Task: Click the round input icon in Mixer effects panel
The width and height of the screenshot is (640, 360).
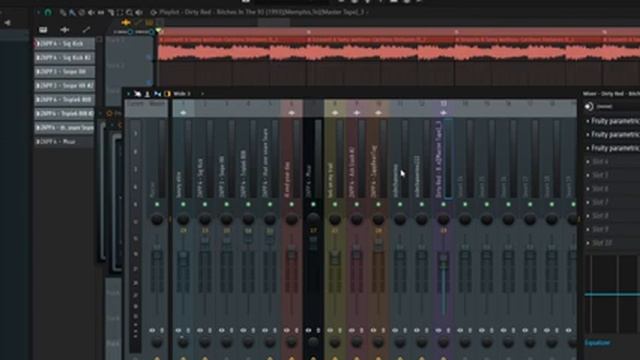Action: 589,107
